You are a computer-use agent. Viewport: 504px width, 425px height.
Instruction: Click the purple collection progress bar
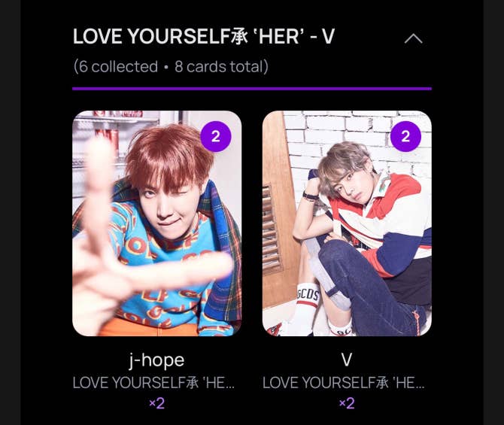click(x=252, y=89)
